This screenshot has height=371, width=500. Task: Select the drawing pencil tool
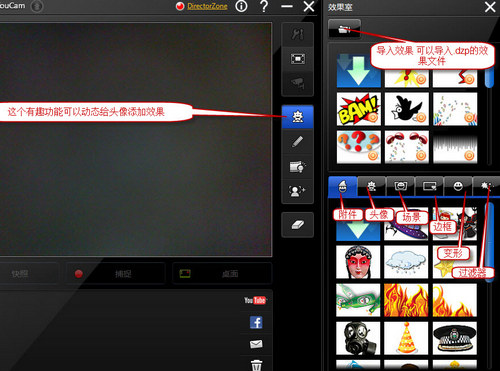298,142
